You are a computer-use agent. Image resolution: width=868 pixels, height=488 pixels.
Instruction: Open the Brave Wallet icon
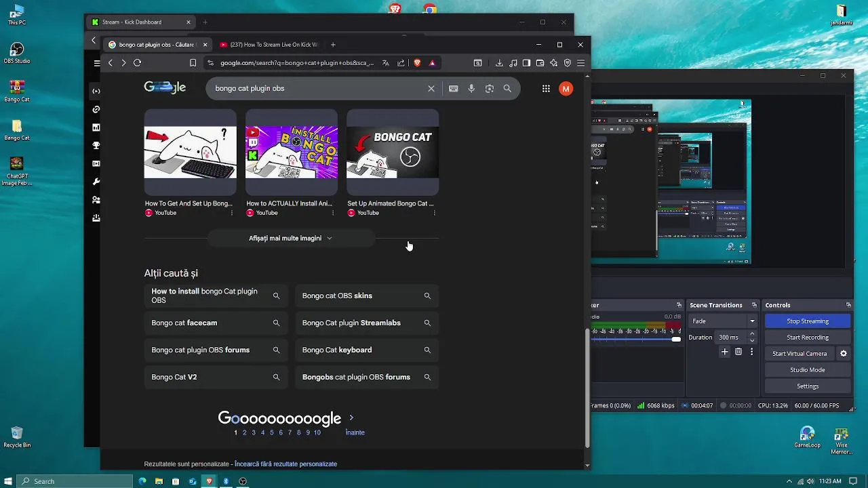pos(540,63)
